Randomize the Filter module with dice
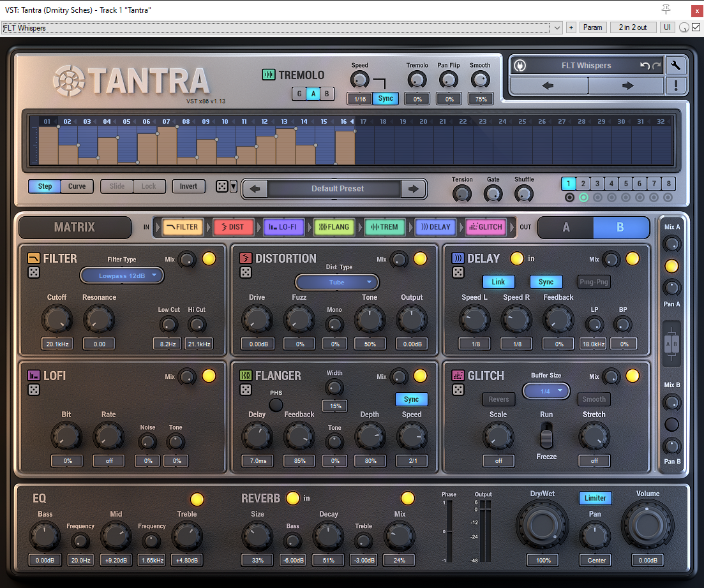 click(34, 272)
